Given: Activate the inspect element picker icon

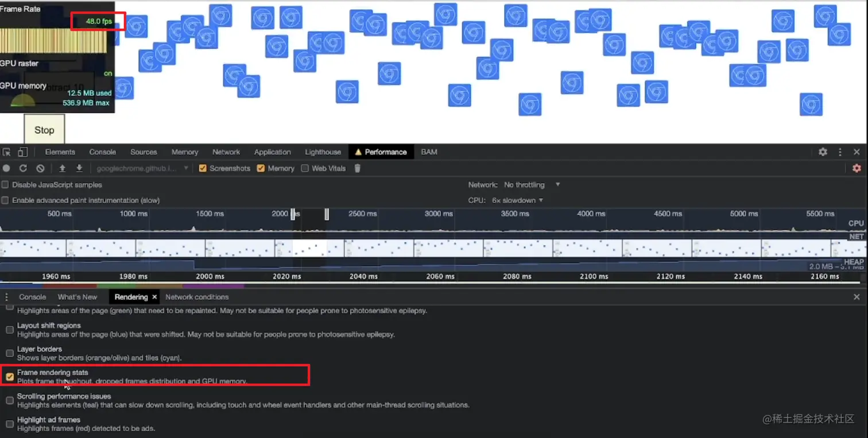Looking at the screenshot, I should [x=6, y=152].
